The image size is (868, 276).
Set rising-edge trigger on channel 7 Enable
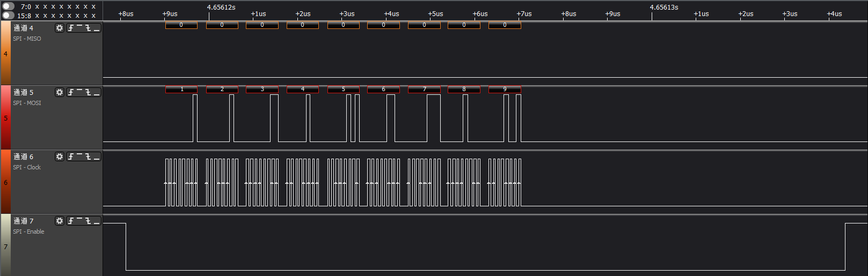pyautogui.click(x=71, y=221)
